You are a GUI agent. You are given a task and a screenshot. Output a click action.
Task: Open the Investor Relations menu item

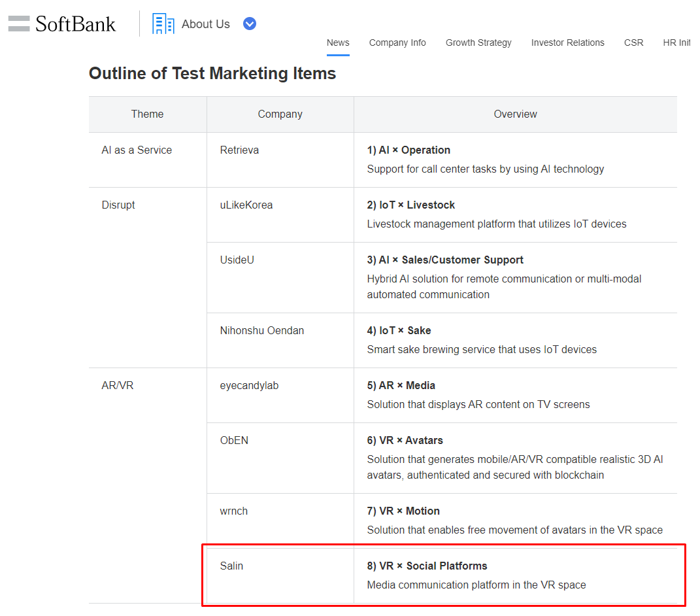[x=568, y=43]
